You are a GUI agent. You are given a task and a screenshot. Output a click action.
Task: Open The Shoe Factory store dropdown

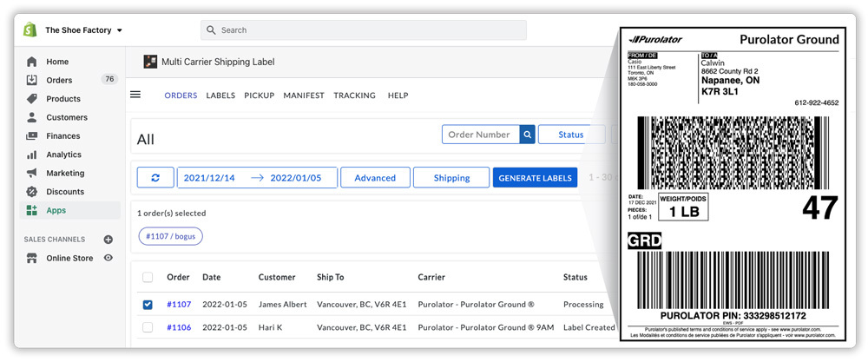[83, 30]
